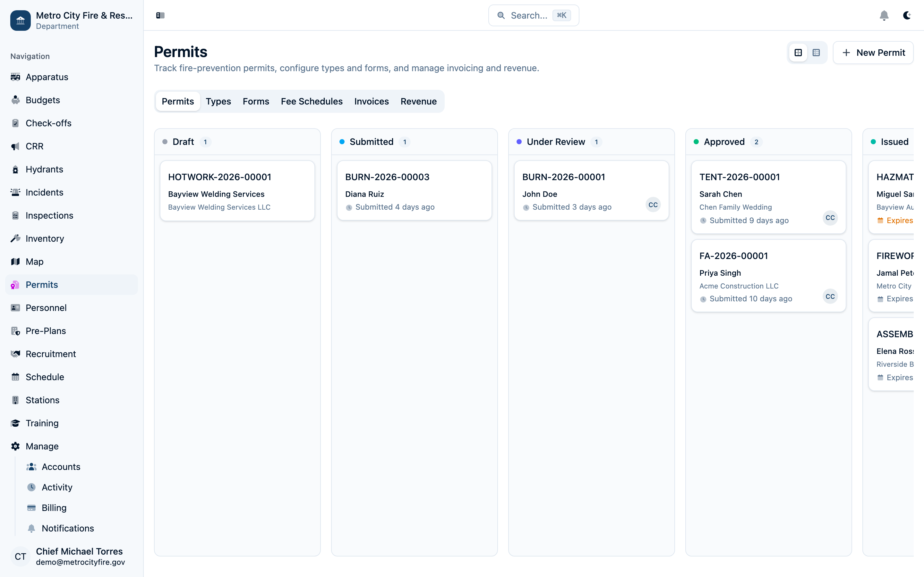The image size is (924, 577).
Task: Switch to board view layout
Action: [x=798, y=53]
